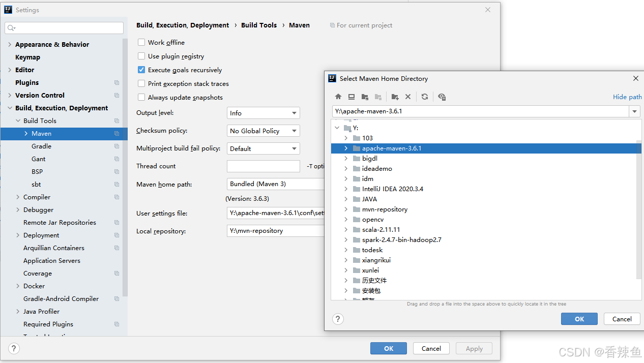Click apache-maven-3.6.1 folder icon
Viewport: 644px width, 363px height.
click(x=357, y=148)
